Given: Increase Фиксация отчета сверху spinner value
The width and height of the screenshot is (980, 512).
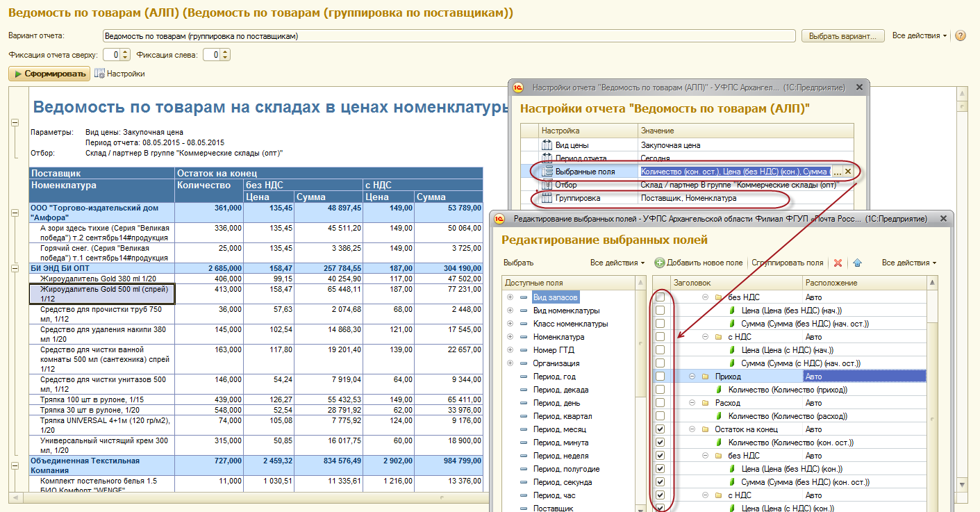Looking at the screenshot, I should tap(125, 51).
